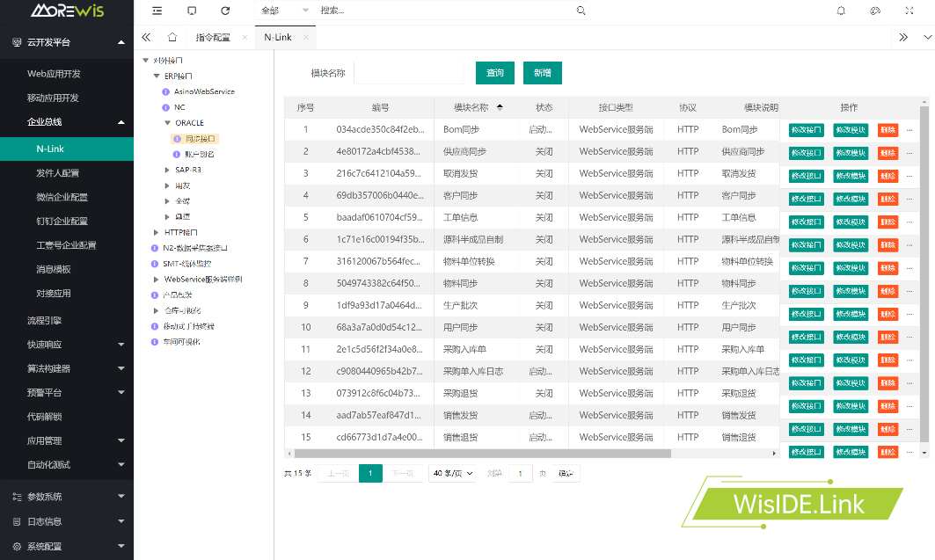
Task: Go to home tab via house icon
Action: coord(172,38)
